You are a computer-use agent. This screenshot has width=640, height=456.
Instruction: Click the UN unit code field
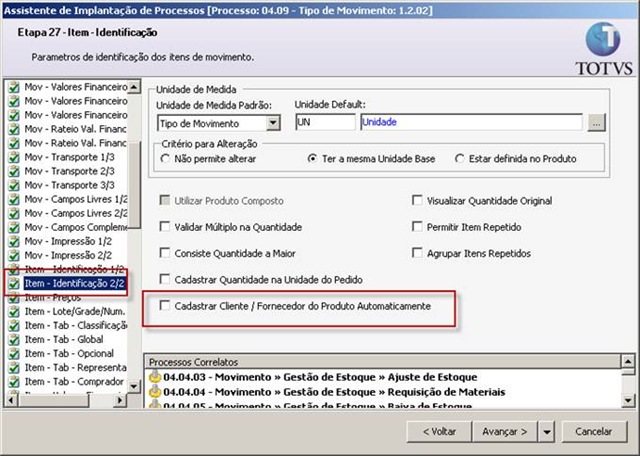click(x=325, y=122)
